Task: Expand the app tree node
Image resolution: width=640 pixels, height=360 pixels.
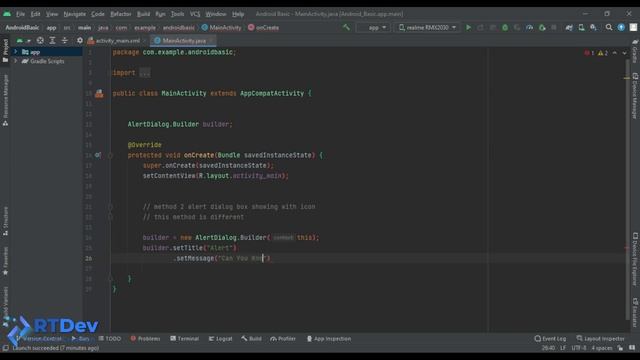Action: [x=16, y=52]
